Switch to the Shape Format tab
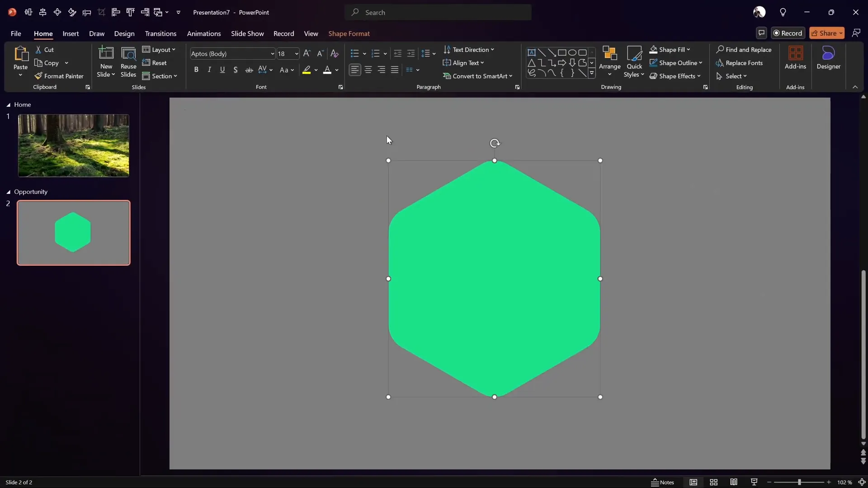868x488 pixels. click(349, 33)
